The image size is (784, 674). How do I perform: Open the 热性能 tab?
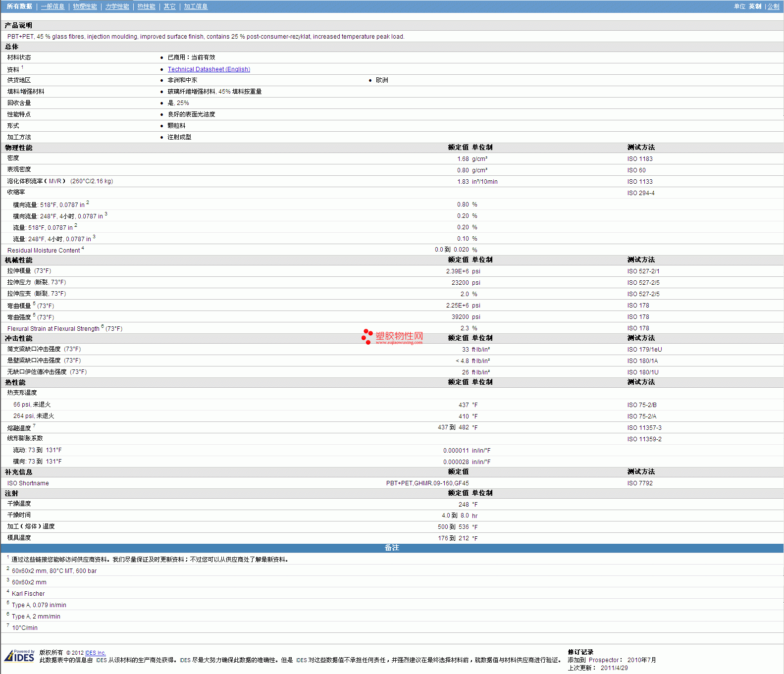click(x=146, y=6)
